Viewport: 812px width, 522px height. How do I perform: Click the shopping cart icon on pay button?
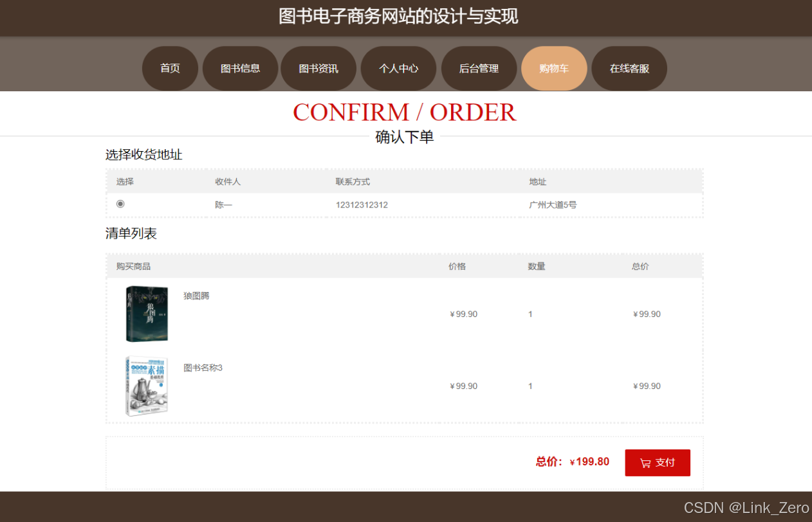pos(645,464)
